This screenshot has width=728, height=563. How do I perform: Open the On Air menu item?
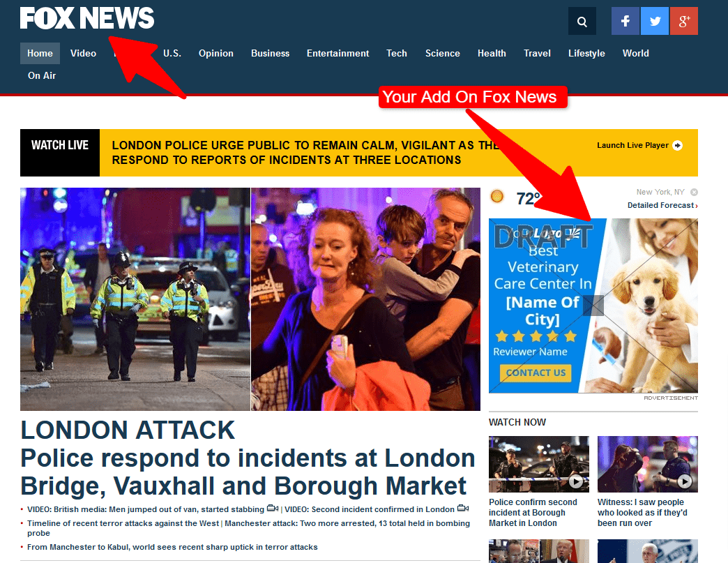pyautogui.click(x=42, y=75)
